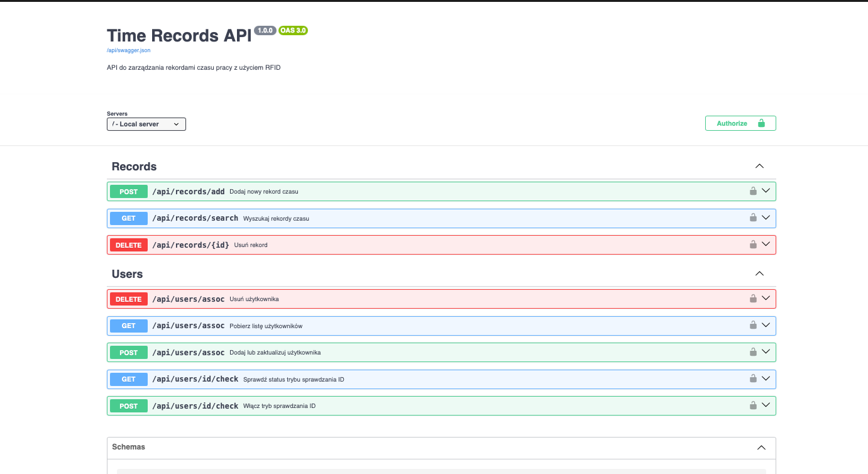Viewport: 868px width, 474px height.
Task: Click lock icon on GET /api/users/id/check row
Action: (x=752, y=378)
